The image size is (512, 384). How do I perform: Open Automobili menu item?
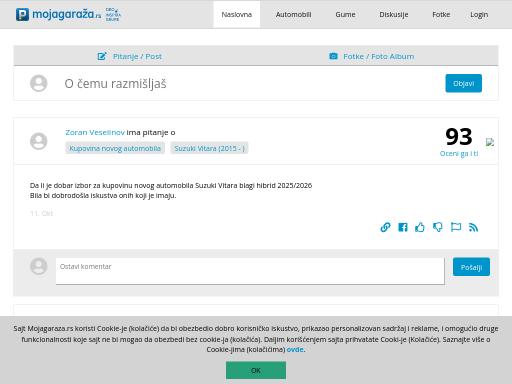click(x=293, y=15)
